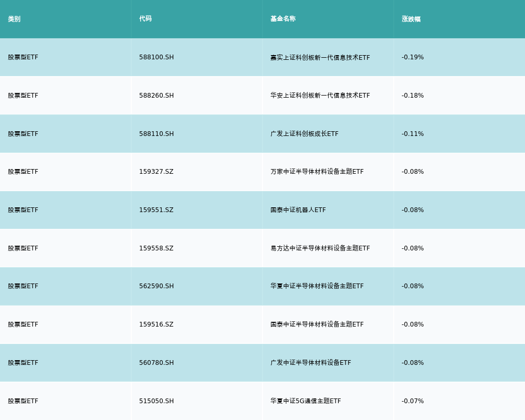Click the -0.07% change value
The image size is (525, 420).
(413, 401)
